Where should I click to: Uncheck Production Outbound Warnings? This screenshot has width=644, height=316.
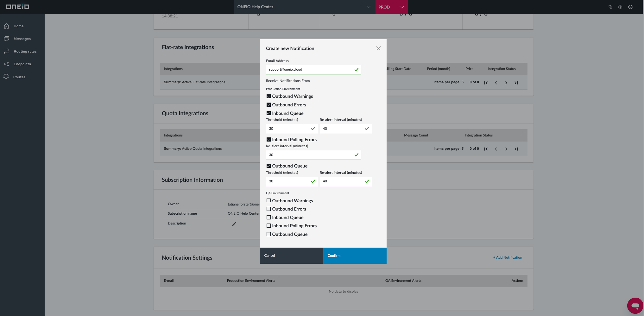coord(268,96)
